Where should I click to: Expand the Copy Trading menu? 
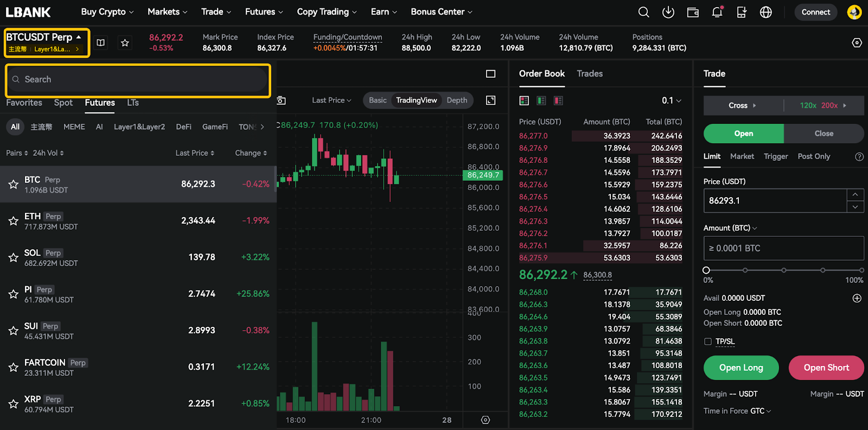(327, 12)
